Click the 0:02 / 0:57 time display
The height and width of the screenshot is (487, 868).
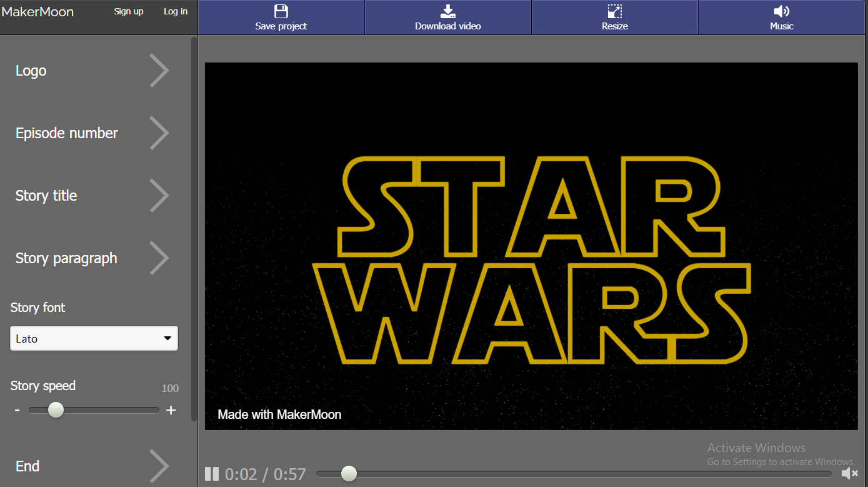[x=266, y=474]
